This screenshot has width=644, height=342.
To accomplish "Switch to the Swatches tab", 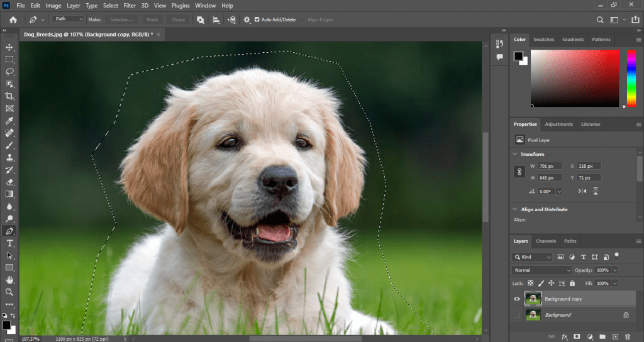I will tap(544, 40).
